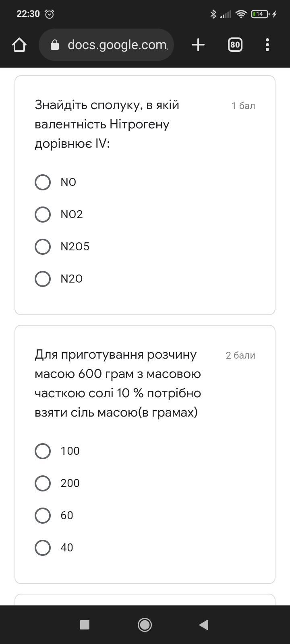Choose 40 grams as the answer
The image size is (290, 644).
coord(43,548)
